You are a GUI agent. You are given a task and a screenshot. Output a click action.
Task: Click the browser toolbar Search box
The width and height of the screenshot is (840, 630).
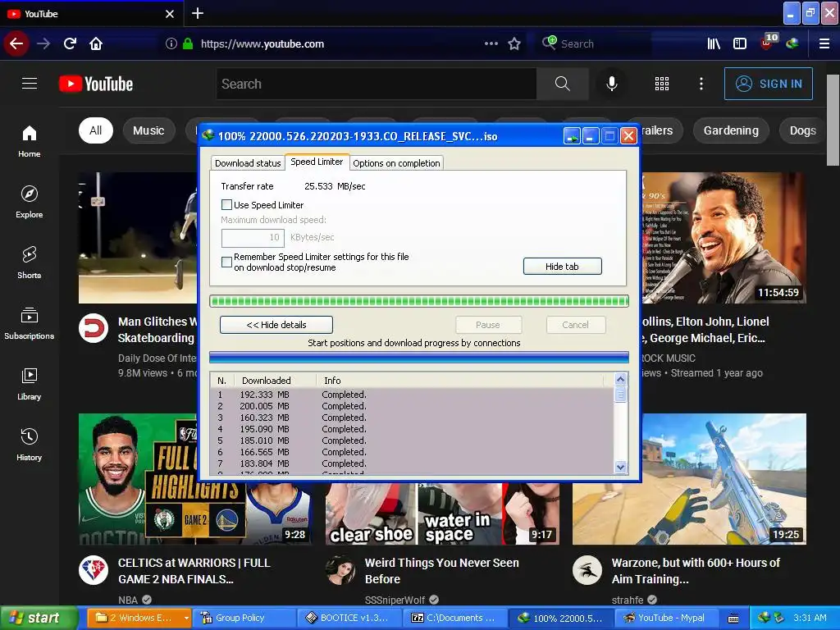pos(595,43)
